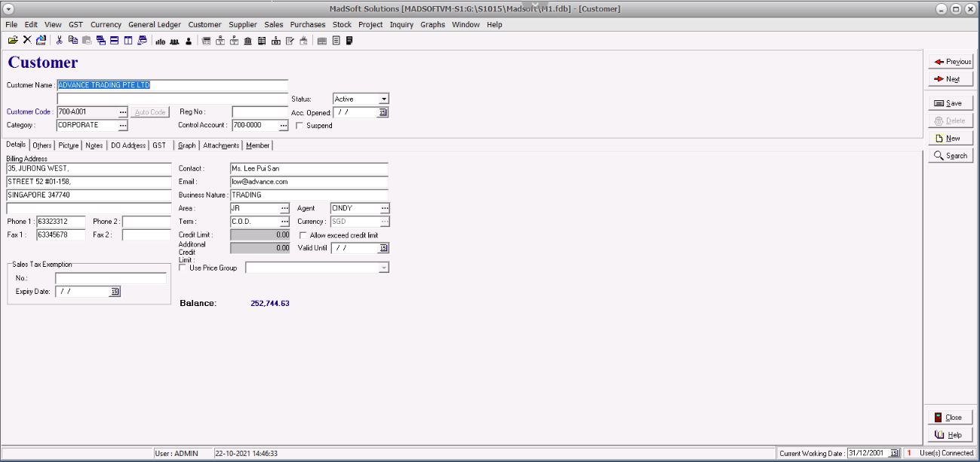Open calendar picker for Expiry Date

[x=115, y=292]
